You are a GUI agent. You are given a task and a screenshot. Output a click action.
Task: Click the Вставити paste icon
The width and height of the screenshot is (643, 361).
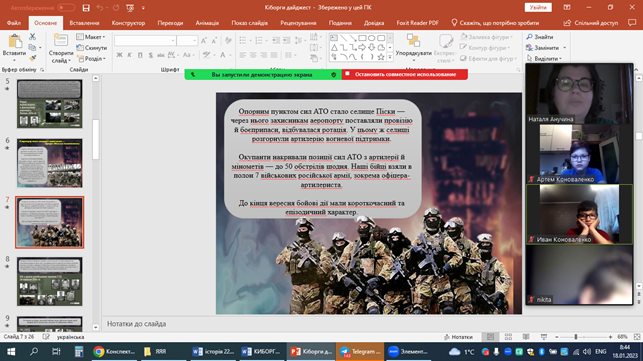point(15,42)
